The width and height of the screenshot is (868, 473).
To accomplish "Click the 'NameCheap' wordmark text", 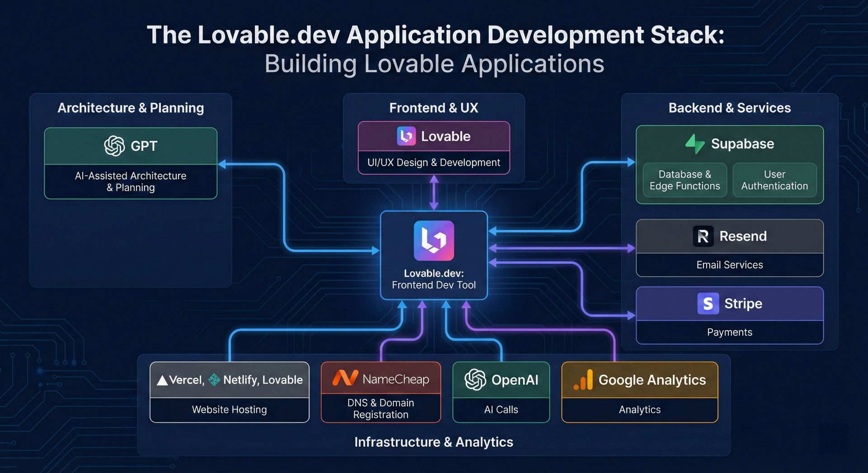I will click(396, 379).
